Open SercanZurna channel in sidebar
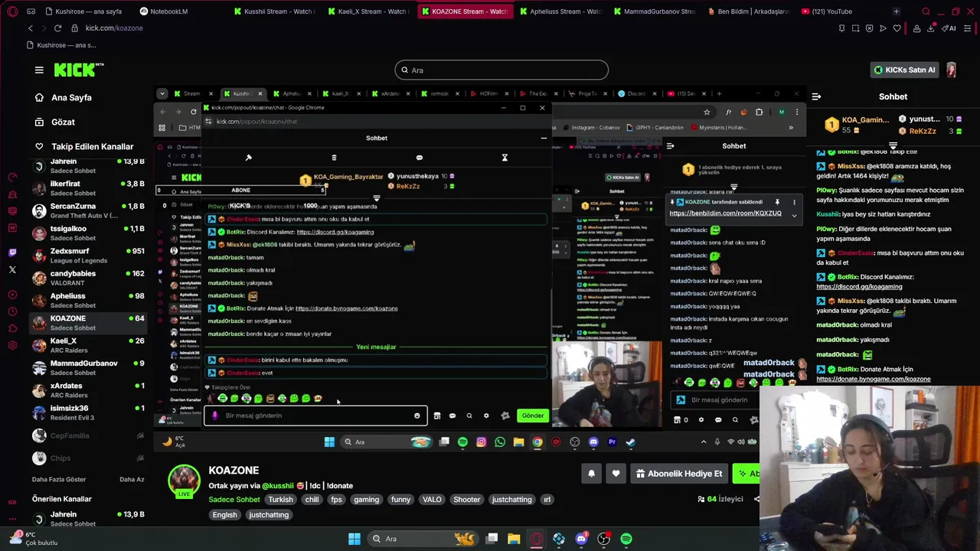Image resolution: width=980 pixels, height=551 pixels. (x=88, y=210)
